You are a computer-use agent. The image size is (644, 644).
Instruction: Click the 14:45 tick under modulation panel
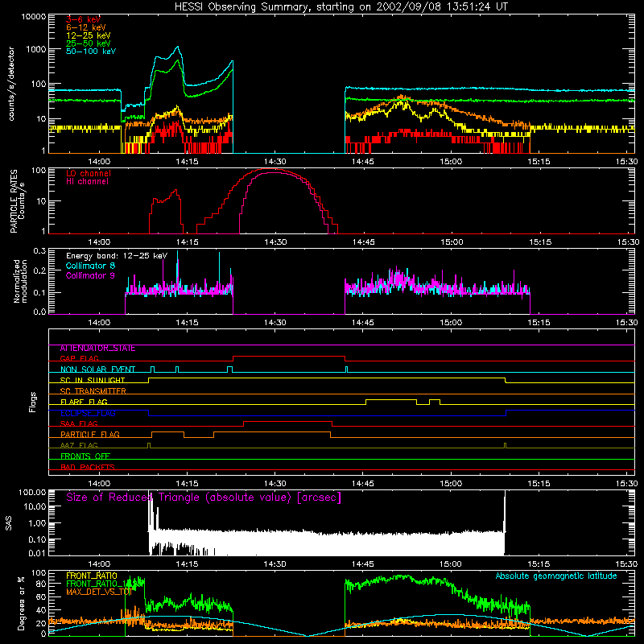(363, 323)
